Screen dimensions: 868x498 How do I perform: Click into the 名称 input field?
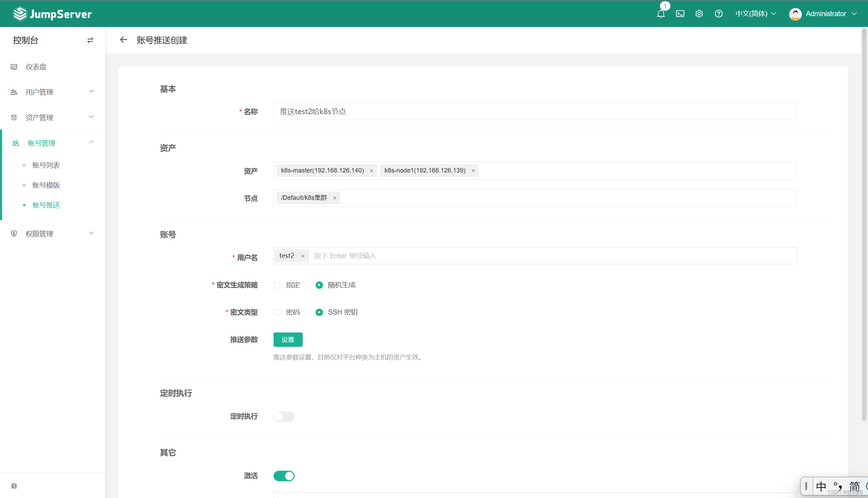535,111
